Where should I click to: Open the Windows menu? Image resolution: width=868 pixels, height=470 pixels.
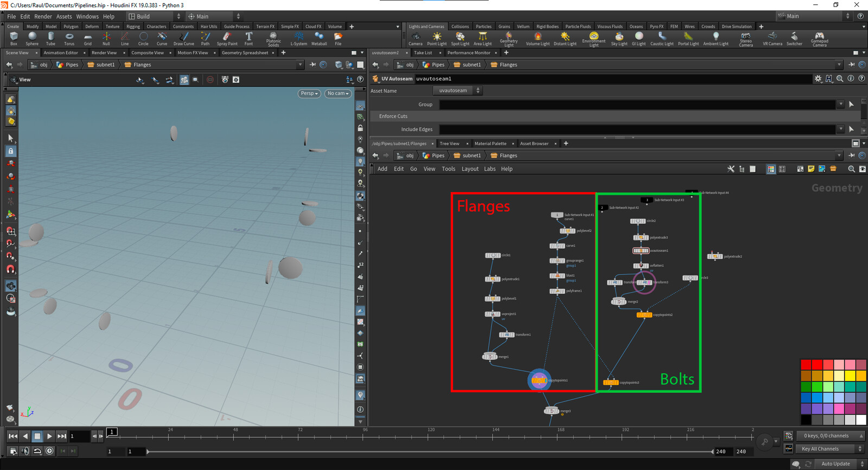coord(87,16)
